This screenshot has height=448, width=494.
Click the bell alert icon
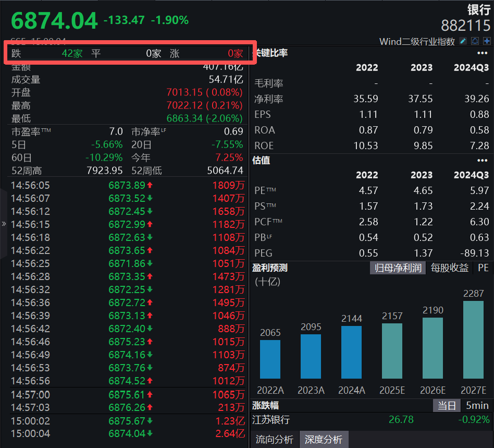pos(475,41)
